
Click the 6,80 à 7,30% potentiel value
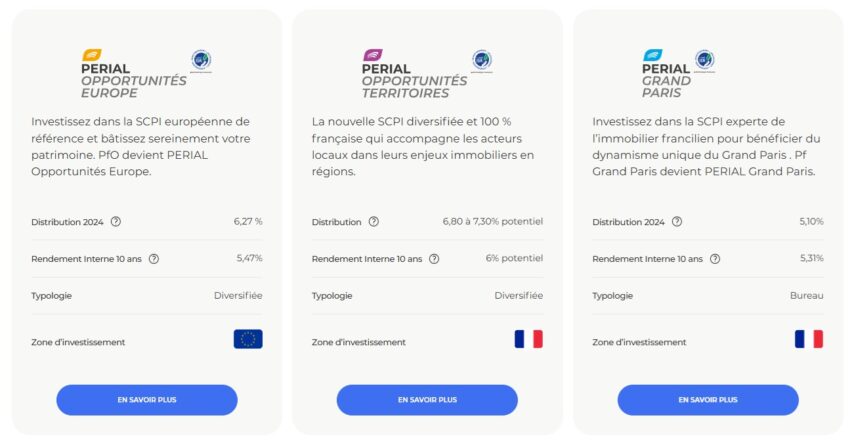[x=493, y=222]
